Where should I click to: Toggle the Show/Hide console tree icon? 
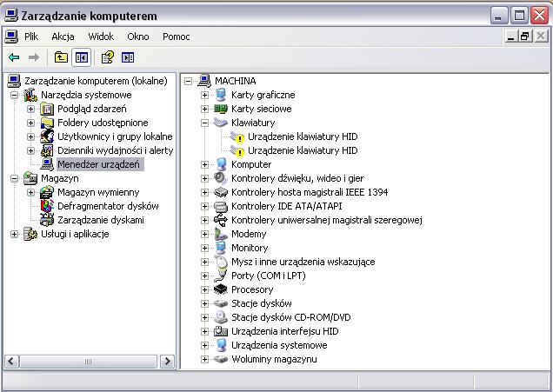[x=82, y=57]
